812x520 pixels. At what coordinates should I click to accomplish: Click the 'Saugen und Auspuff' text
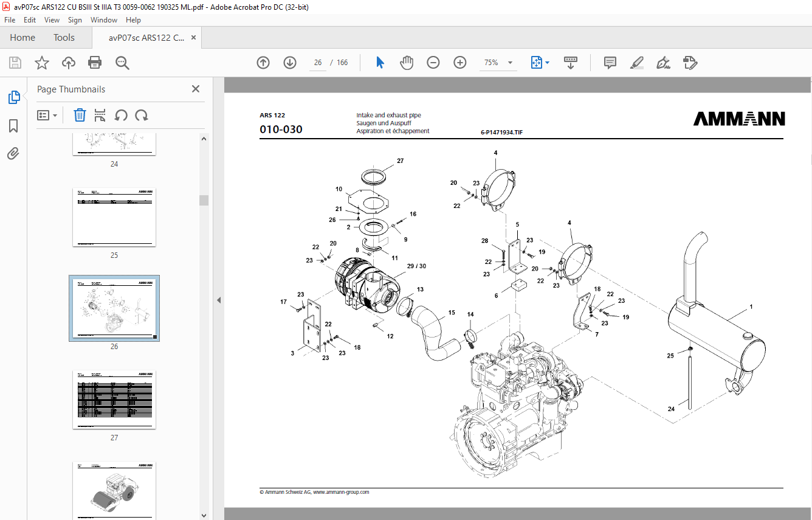coord(384,123)
